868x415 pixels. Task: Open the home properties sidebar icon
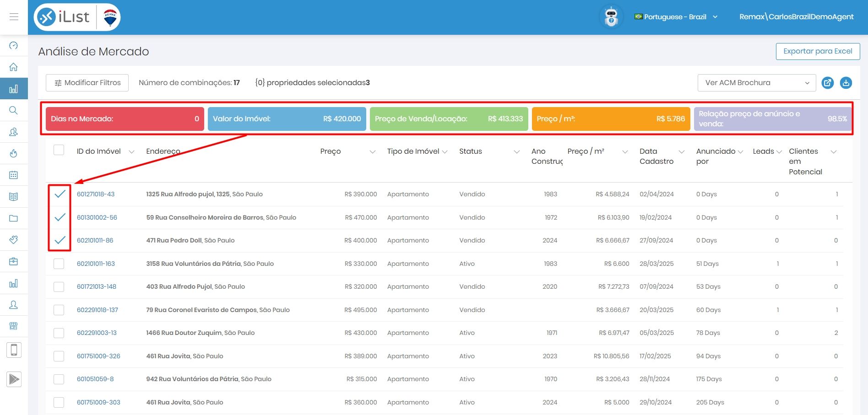[x=14, y=67]
